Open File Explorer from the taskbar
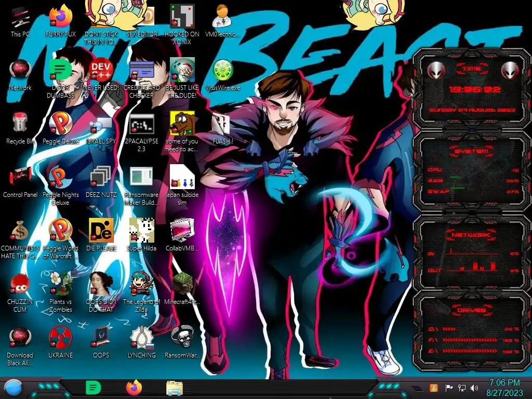This screenshot has height=399, width=532. click(x=175, y=388)
